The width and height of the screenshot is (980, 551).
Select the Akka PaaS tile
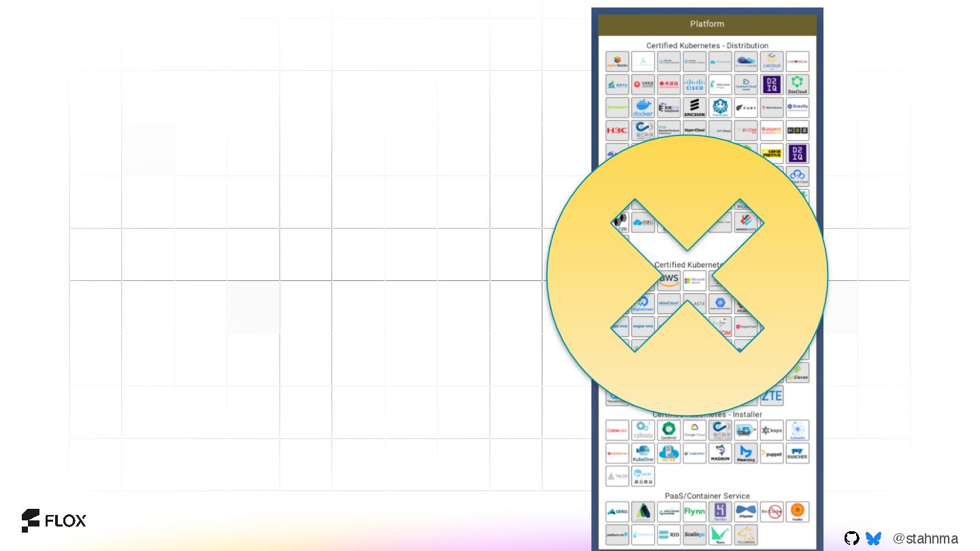pyautogui.click(x=617, y=512)
